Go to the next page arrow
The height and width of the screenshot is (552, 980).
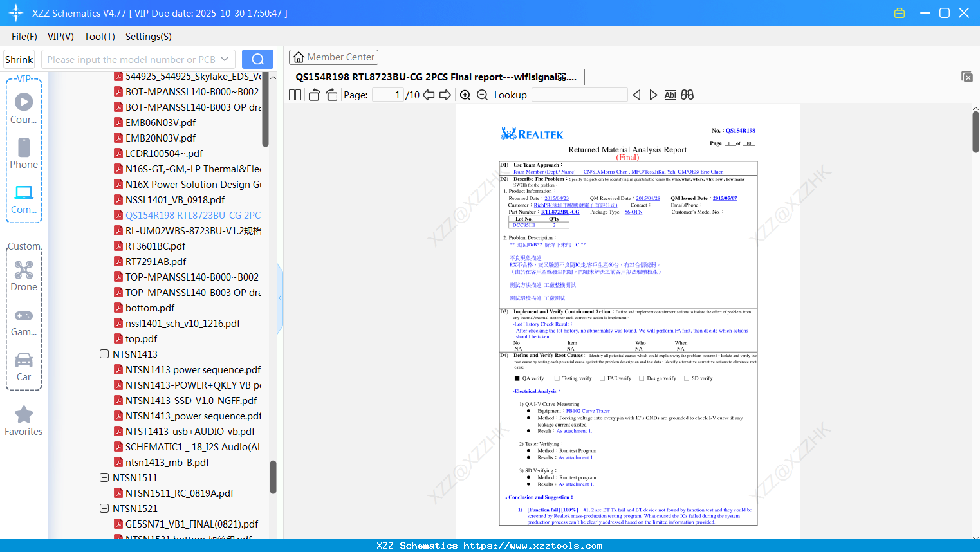[445, 95]
